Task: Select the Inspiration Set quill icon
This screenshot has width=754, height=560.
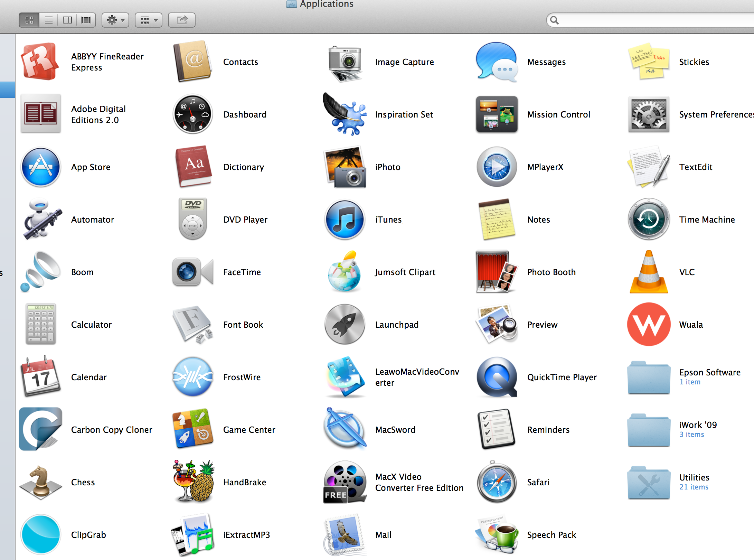Action: pos(345,114)
